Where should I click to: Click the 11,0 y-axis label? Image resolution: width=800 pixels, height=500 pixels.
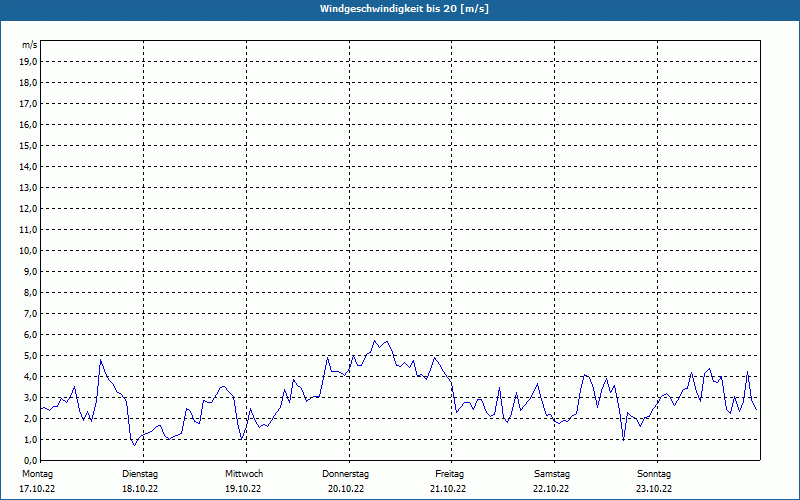(28, 230)
